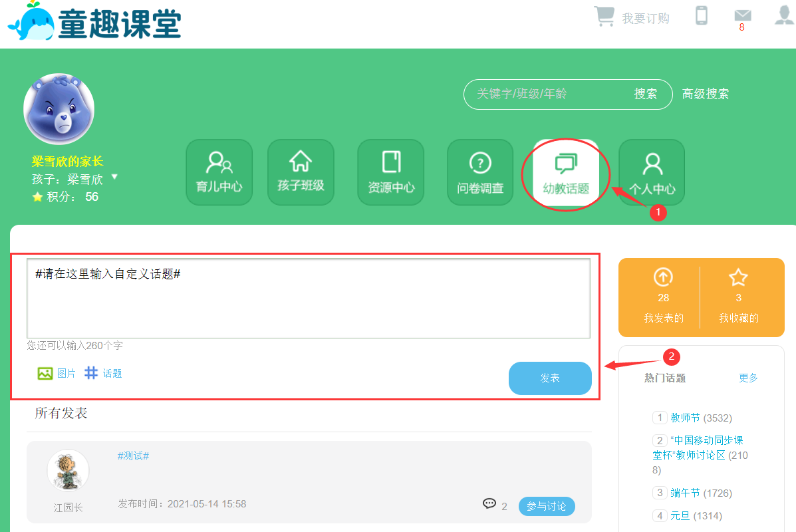Open the 教师节 hot topic link
Image resolution: width=796 pixels, height=532 pixels.
point(685,418)
